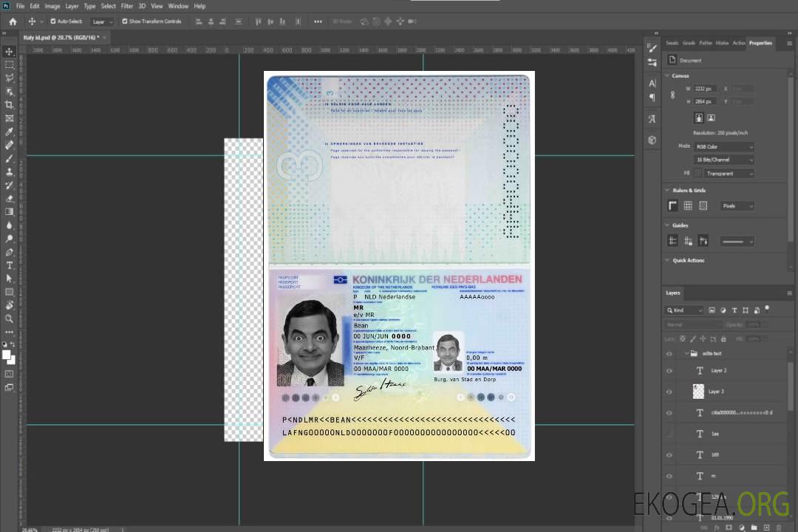
Task: Toggle grid display in Rulers & Grids
Action: pos(688,205)
